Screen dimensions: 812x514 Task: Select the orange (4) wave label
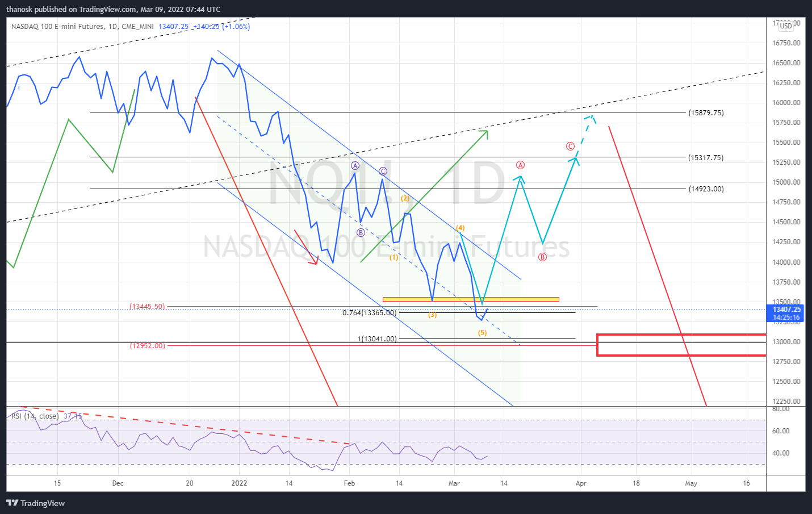(460, 228)
